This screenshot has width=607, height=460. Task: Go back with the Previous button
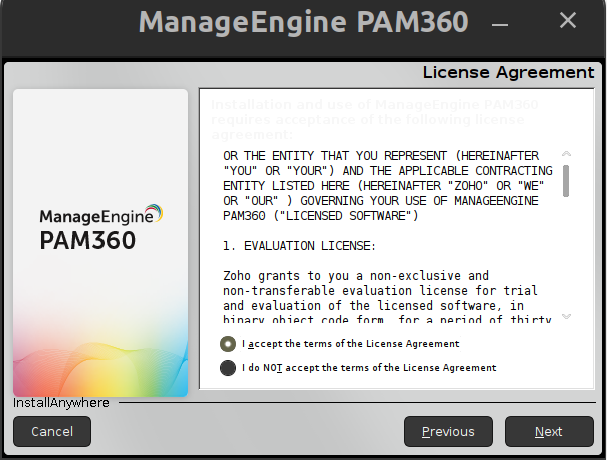pyautogui.click(x=448, y=431)
